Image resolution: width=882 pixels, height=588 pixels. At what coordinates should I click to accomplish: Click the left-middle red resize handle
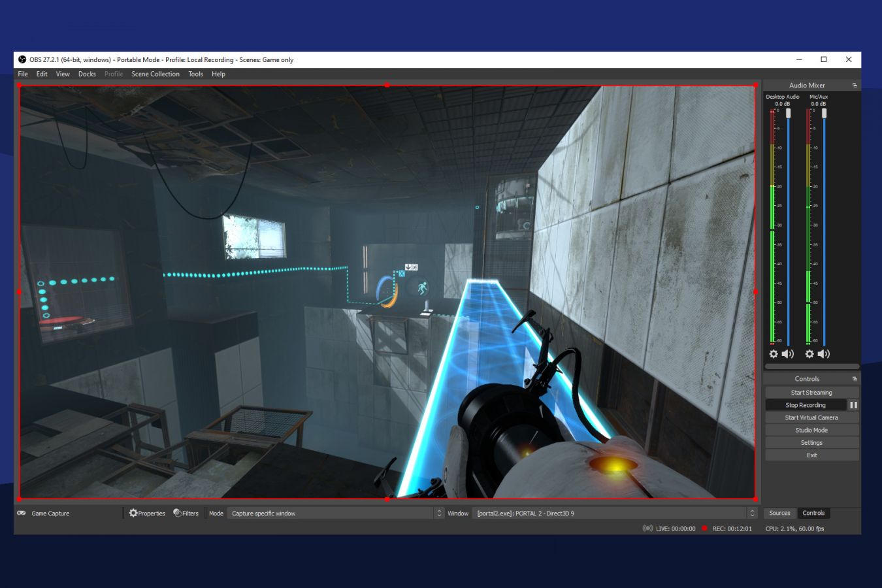(x=19, y=292)
